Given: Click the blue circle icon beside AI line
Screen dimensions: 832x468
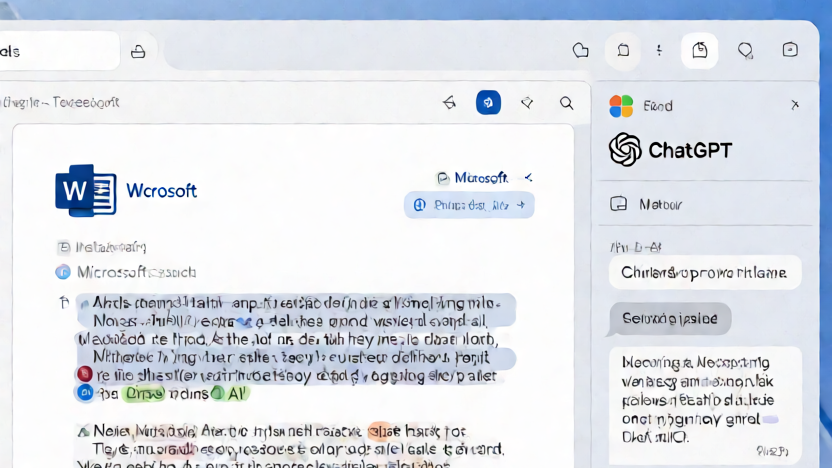Looking at the screenshot, I should [x=85, y=393].
